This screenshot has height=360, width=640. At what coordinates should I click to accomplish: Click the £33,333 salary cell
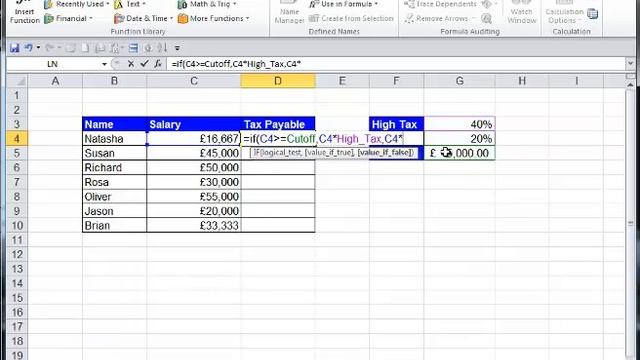point(194,225)
